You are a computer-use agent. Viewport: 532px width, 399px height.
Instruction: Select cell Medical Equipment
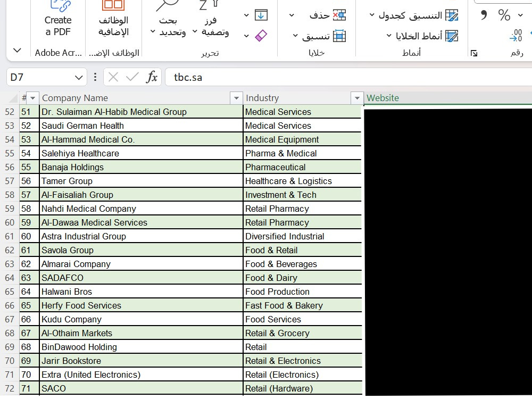303,139
